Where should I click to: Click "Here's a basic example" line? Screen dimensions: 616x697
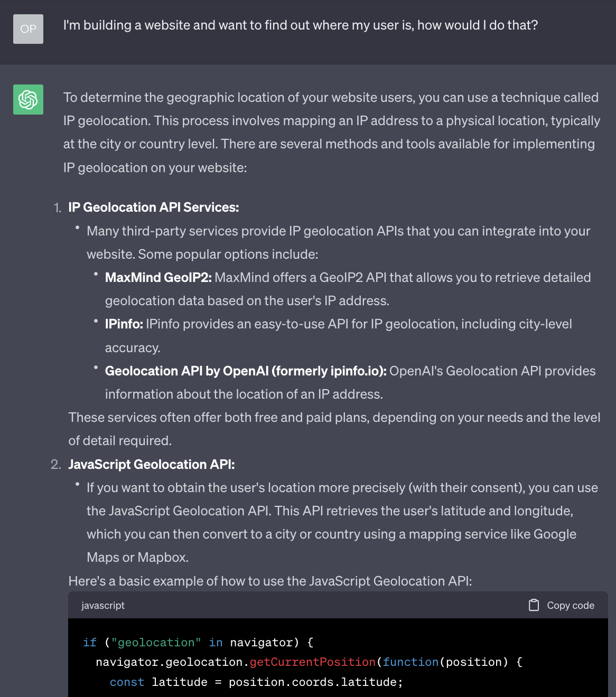tap(270, 581)
